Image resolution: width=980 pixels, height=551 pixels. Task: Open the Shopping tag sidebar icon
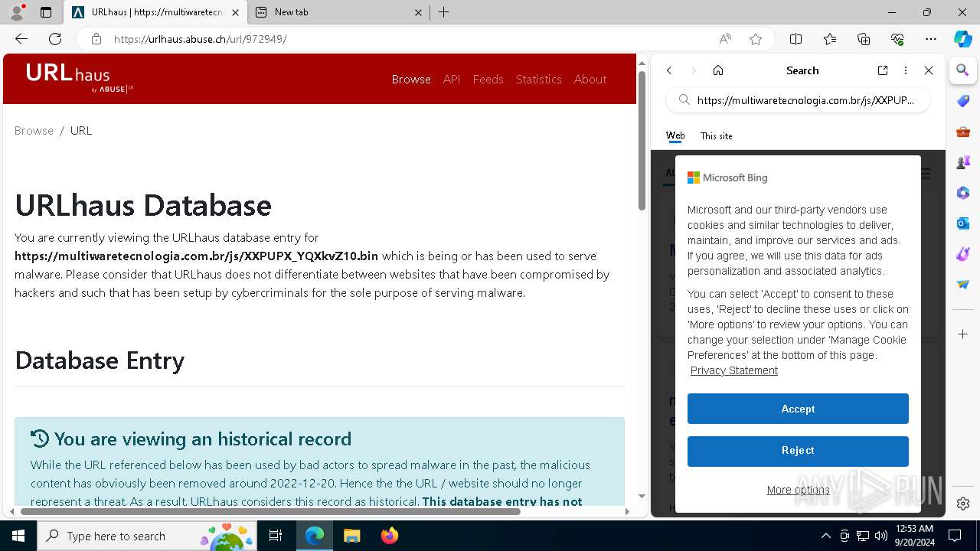point(963,101)
